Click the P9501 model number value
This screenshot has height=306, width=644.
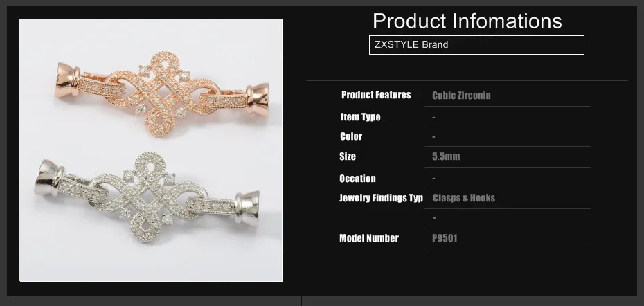[x=445, y=238]
